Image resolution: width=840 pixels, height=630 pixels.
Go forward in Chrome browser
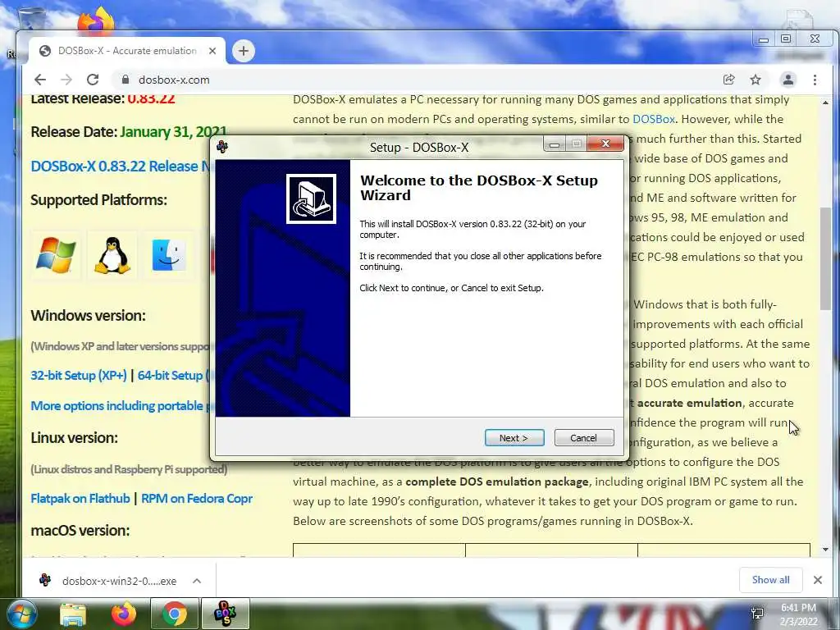click(x=66, y=80)
